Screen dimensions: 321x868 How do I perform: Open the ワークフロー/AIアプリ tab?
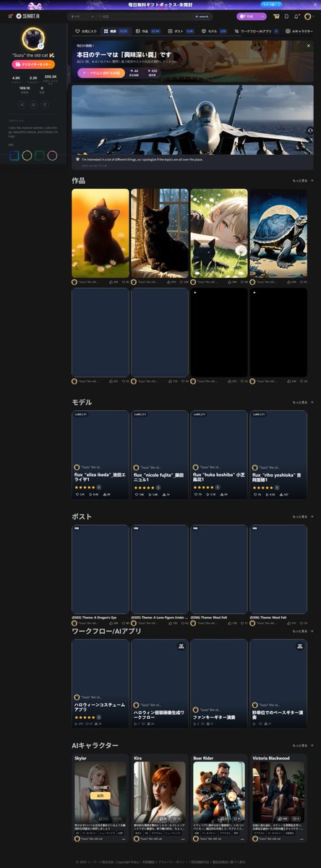[x=256, y=32]
